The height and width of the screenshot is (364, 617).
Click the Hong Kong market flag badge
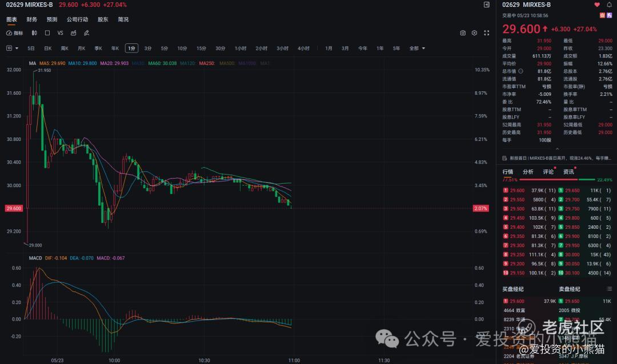tap(603, 15)
